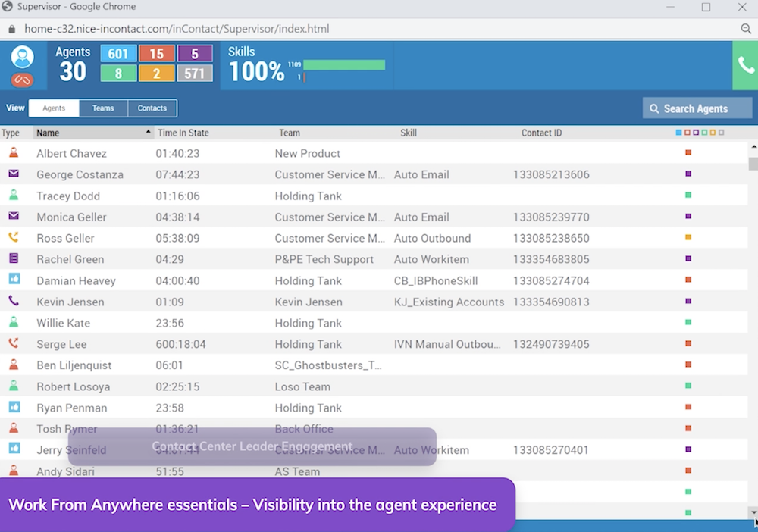Sort by Contact ID column header
This screenshot has width=758, height=532.
pyautogui.click(x=541, y=133)
